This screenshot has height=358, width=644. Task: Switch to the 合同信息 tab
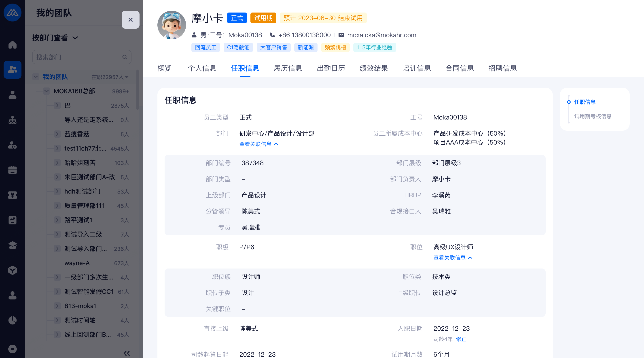pyautogui.click(x=460, y=68)
